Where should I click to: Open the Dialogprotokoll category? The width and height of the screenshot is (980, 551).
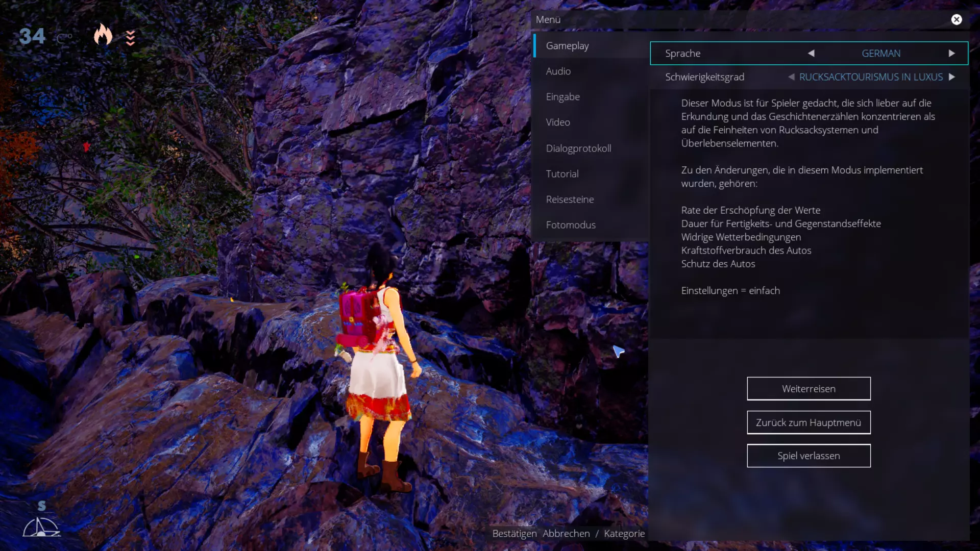tap(591, 148)
